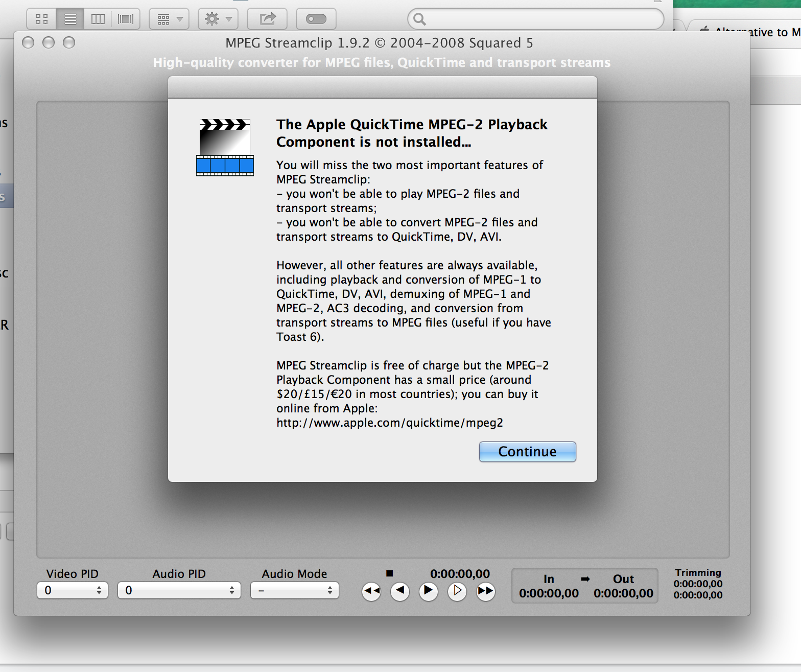Screen dimensions: 801x672
Task: Start playback with the solid play button
Action: pyautogui.click(x=429, y=591)
